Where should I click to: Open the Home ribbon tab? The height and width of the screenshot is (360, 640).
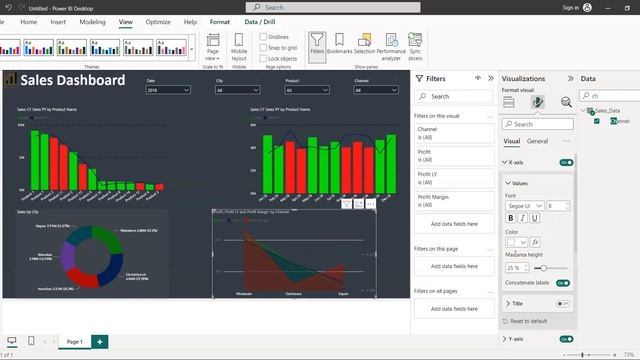point(29,22)
